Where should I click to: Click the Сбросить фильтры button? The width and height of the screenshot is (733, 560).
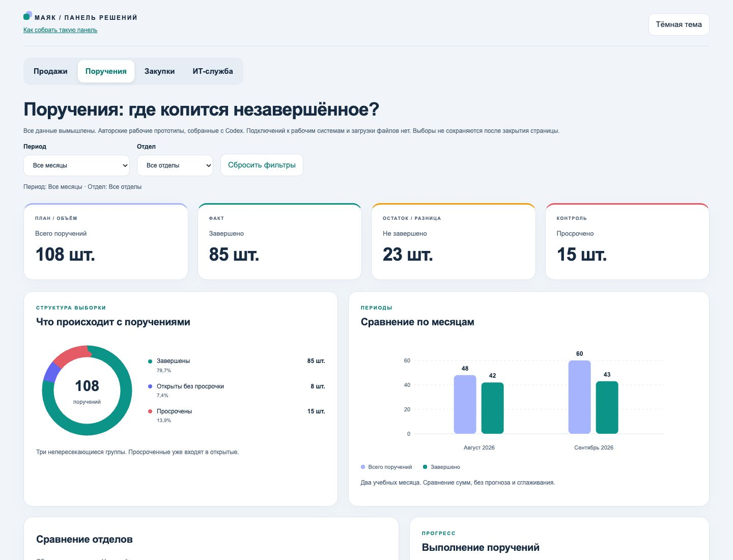coord(262,165)
